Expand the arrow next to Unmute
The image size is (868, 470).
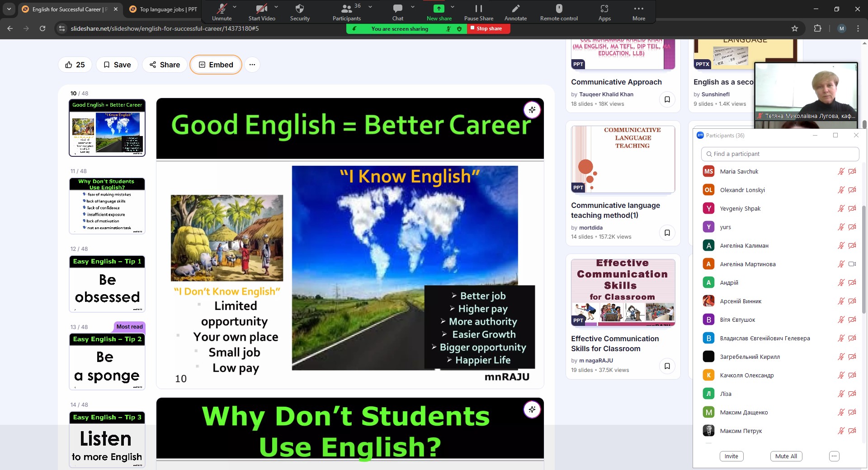(235, 7)
